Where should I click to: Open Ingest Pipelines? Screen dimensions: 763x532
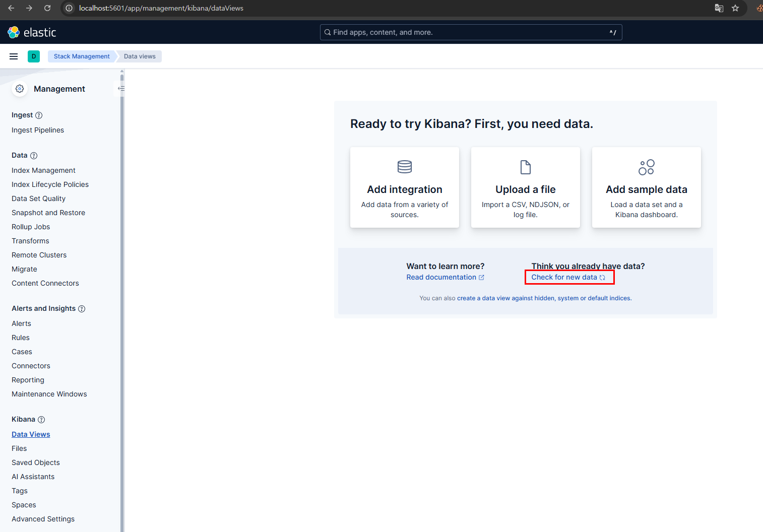pos(38,130)
